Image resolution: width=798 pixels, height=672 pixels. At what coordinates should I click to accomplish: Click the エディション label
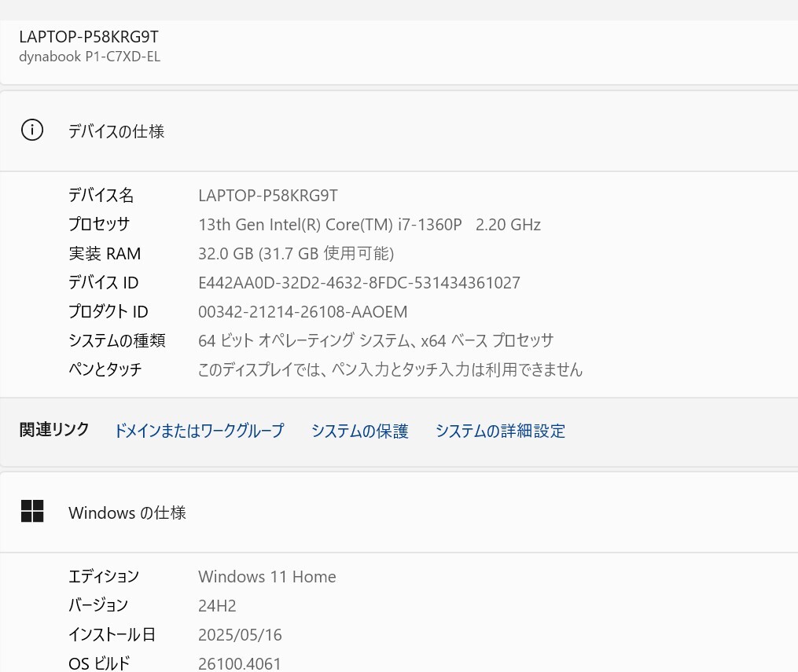(104, 576)
